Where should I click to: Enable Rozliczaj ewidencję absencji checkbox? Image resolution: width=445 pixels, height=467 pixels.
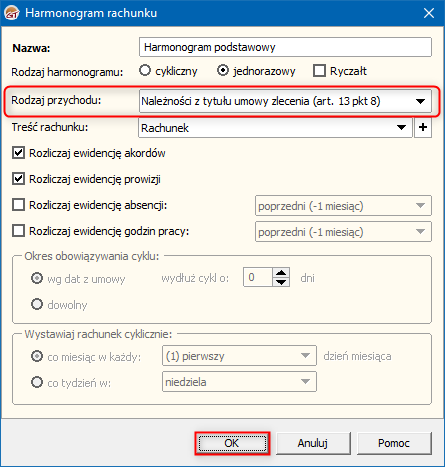pyautogui.click(x=18, y=205)
